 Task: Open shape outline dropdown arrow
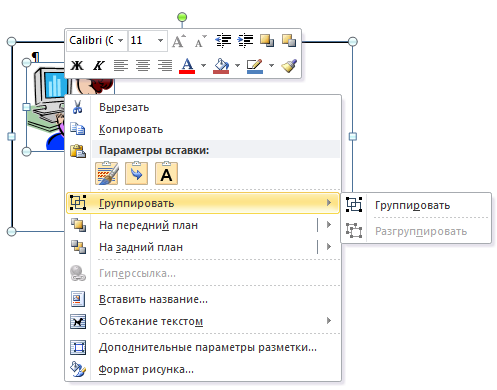[271, 65]
